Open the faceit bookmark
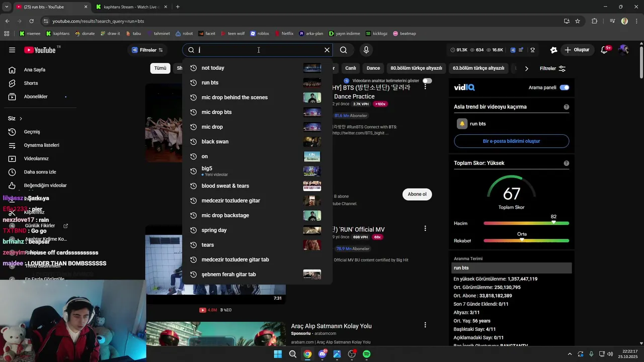This screenshot has width=644, height=362. click(x=207, y=34)
